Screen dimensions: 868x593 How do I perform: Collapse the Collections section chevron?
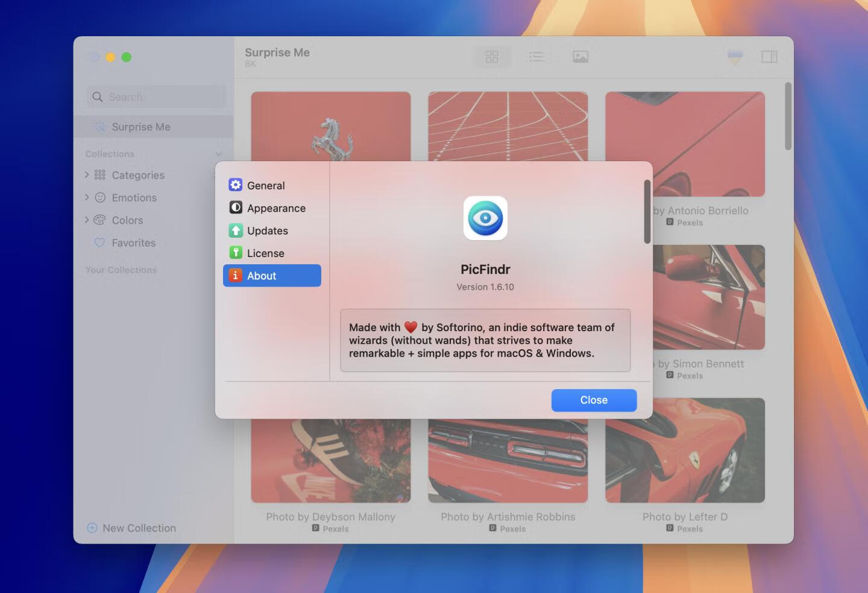click(218, 154)
